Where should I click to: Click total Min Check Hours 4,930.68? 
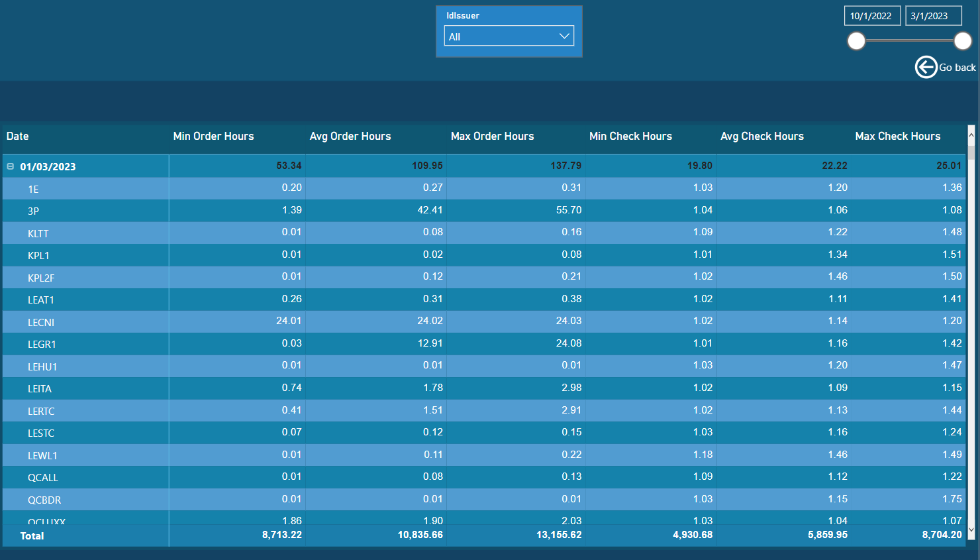tap(693, 535)
